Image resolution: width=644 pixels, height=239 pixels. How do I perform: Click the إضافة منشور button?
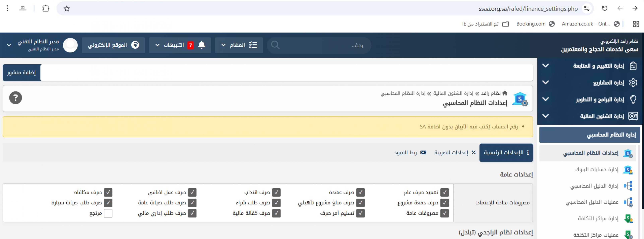(22, 73)
